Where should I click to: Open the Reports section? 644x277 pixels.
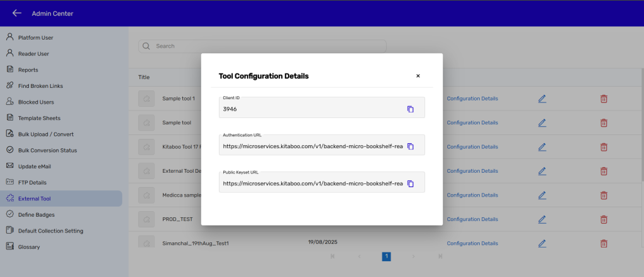tap(28, 70)
